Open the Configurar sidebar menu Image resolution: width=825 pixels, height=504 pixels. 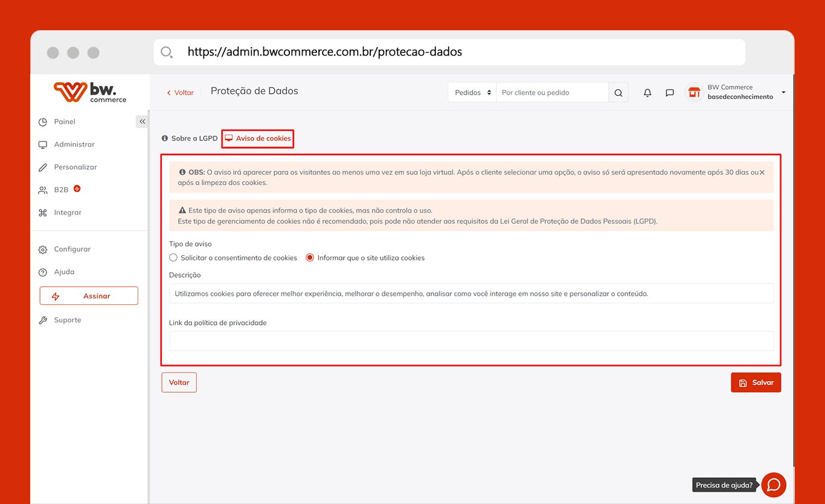coord(72,249)
